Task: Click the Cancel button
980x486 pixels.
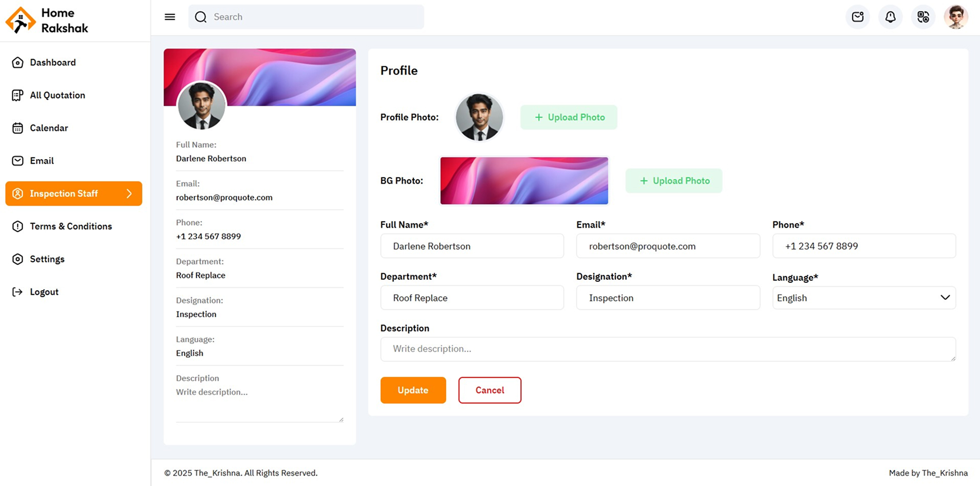Action: [x=489, y=390]
